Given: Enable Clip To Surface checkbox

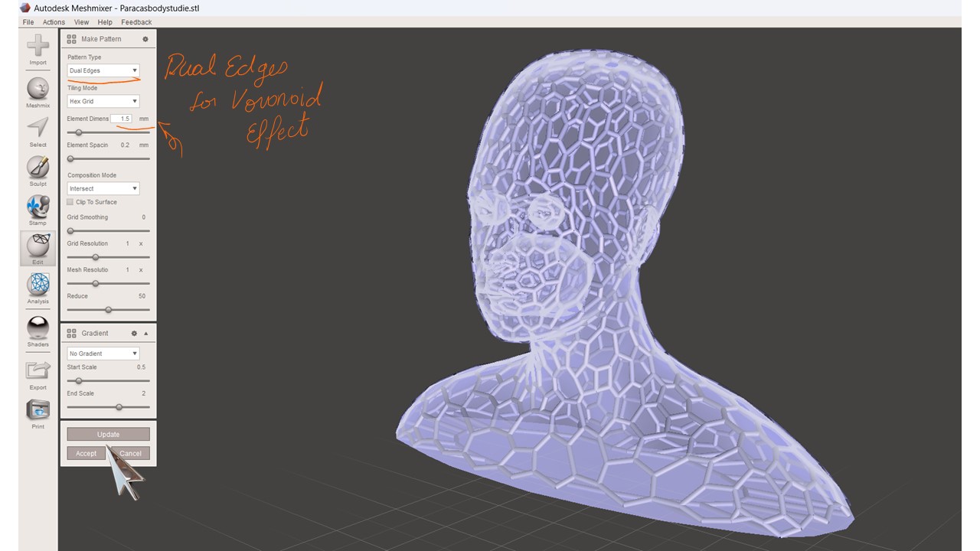Looking at the screenshot, I should pos(70,202).
